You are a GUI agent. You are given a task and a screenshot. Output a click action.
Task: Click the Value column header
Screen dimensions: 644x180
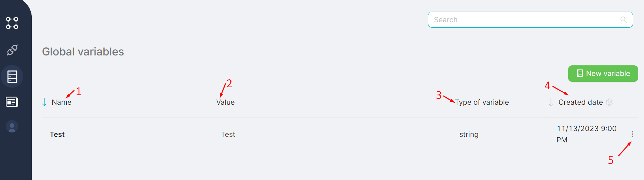[x=225, y=102]
